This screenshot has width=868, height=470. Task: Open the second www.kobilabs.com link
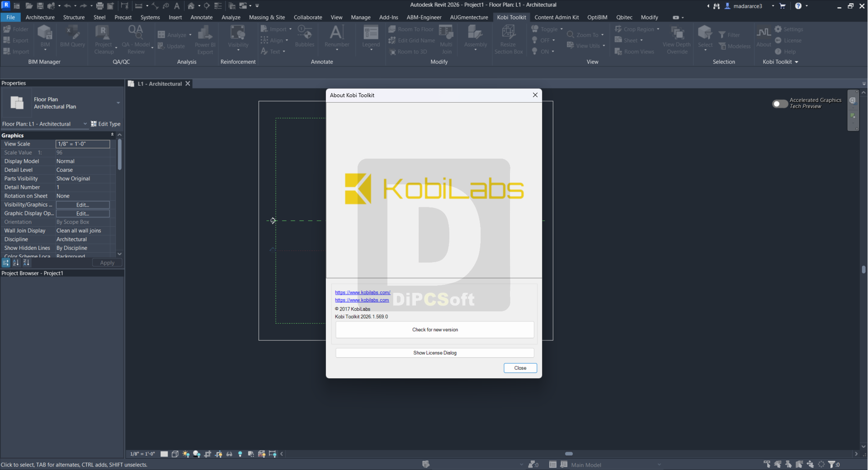pos(362,300)
